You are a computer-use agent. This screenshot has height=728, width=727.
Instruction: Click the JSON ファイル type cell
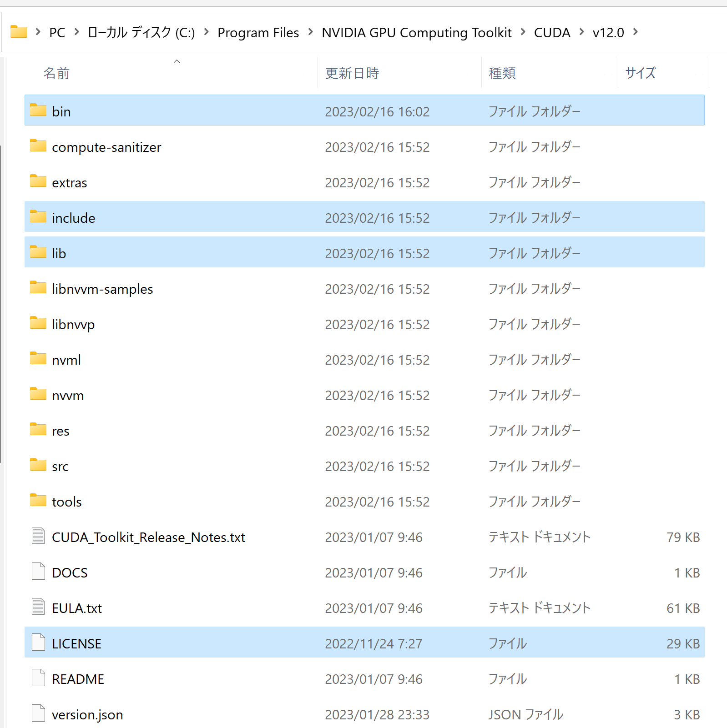tap(526, 715)
